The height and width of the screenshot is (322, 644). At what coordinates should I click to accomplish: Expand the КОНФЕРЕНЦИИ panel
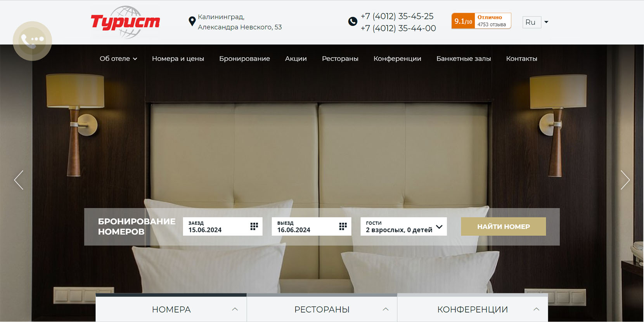pos(473,309)
